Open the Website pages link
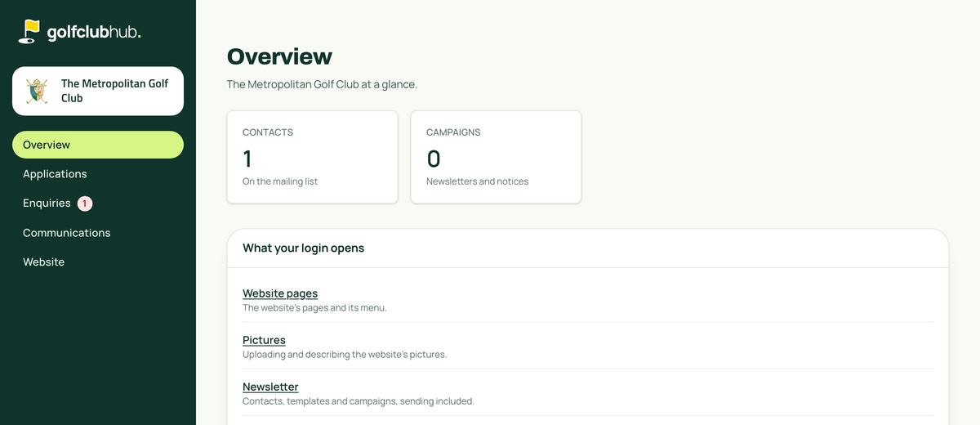980x425 pixels. coord(280,293)
